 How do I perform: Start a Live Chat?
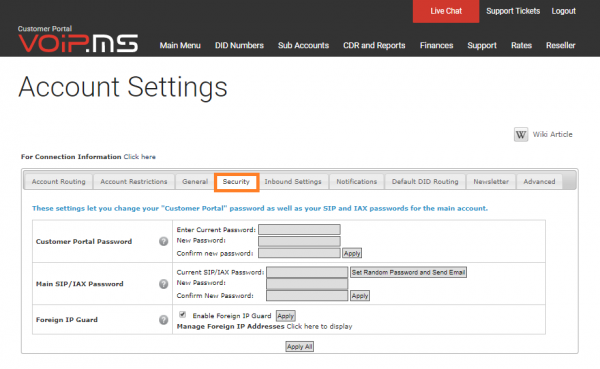pos(446,11)
